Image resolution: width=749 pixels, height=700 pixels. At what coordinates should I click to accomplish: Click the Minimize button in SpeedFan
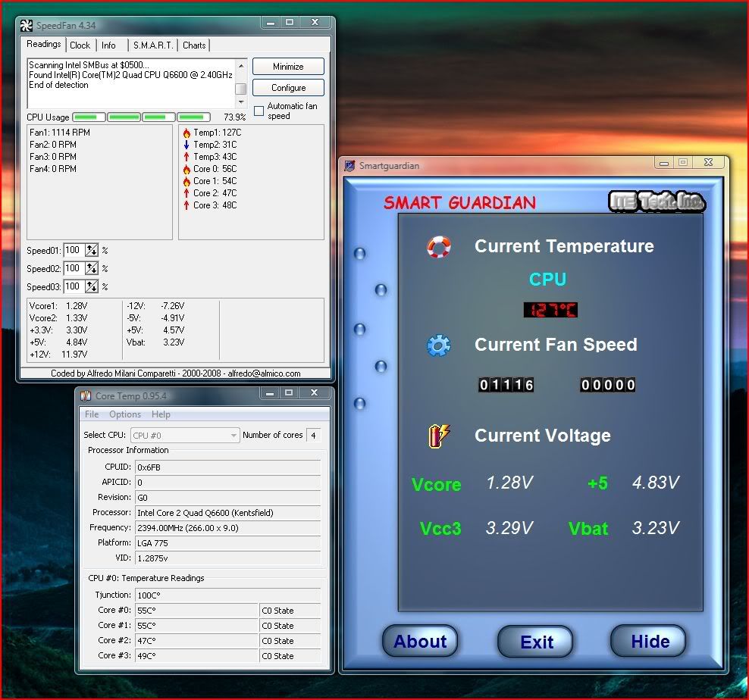[288, 67]
